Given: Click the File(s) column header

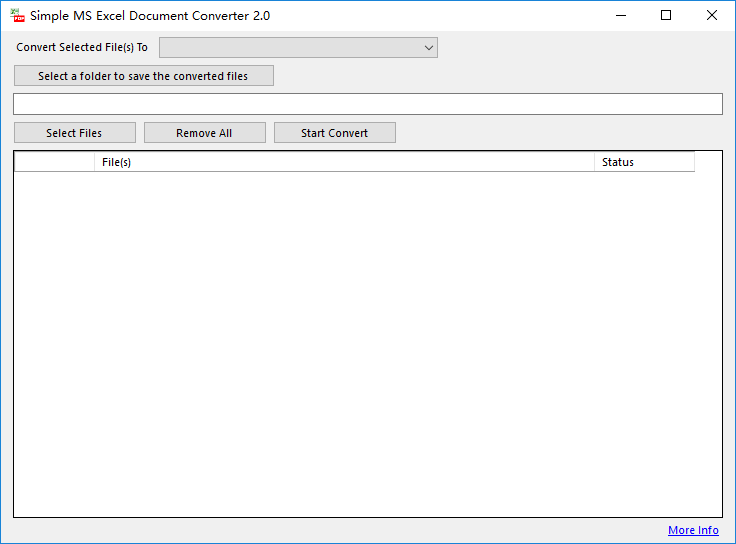Looking at the screenshot, I should point(344,162).
